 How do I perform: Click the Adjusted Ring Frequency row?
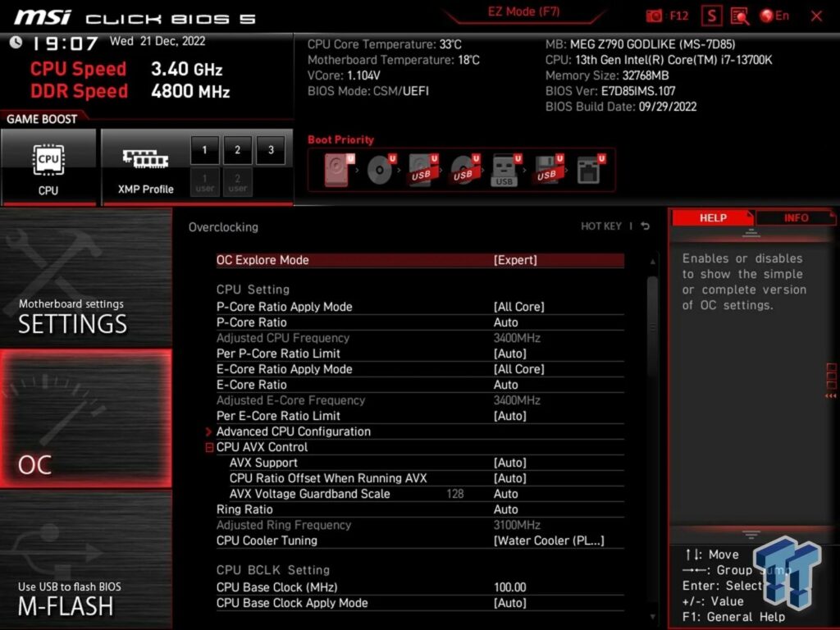point(420,525)
